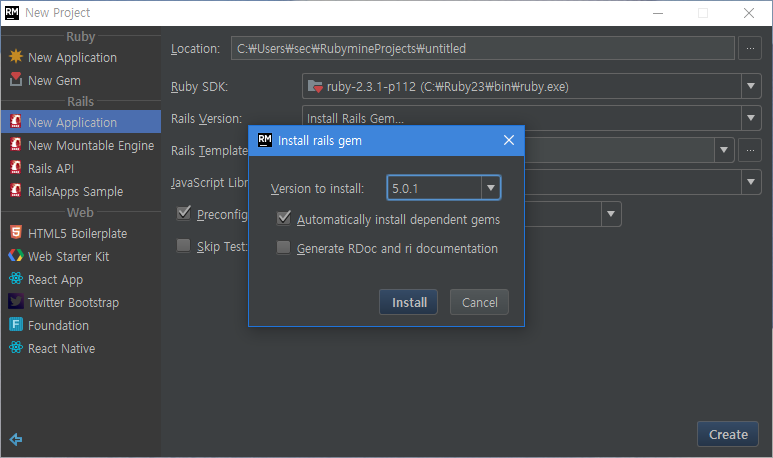
Task: Select RailsApps Sample project type
Action: (81, 191)
